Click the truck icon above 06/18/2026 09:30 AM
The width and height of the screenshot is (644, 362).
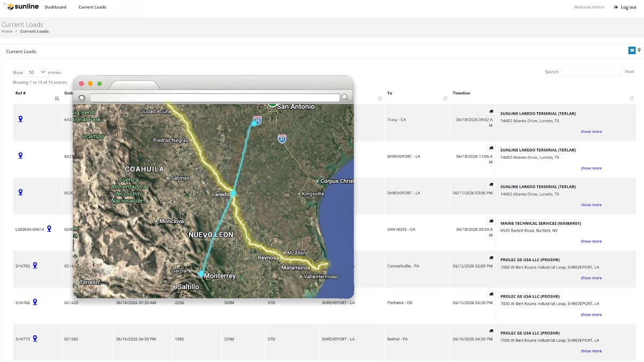491,221
